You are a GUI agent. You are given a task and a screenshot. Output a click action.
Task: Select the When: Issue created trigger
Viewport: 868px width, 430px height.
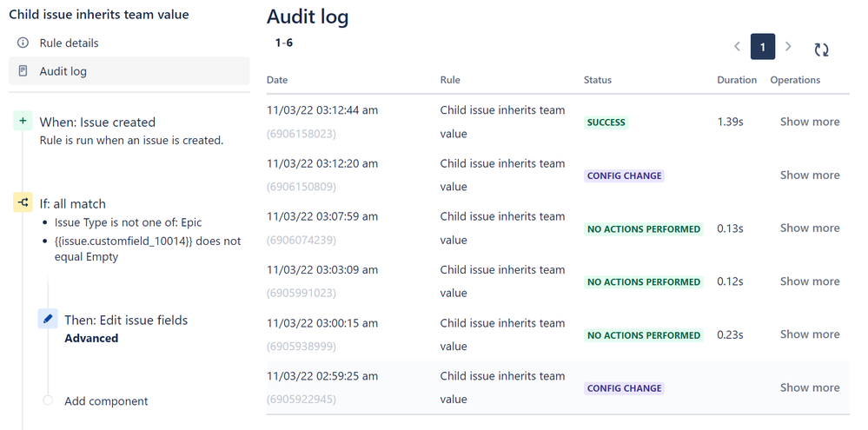point(97,122)
